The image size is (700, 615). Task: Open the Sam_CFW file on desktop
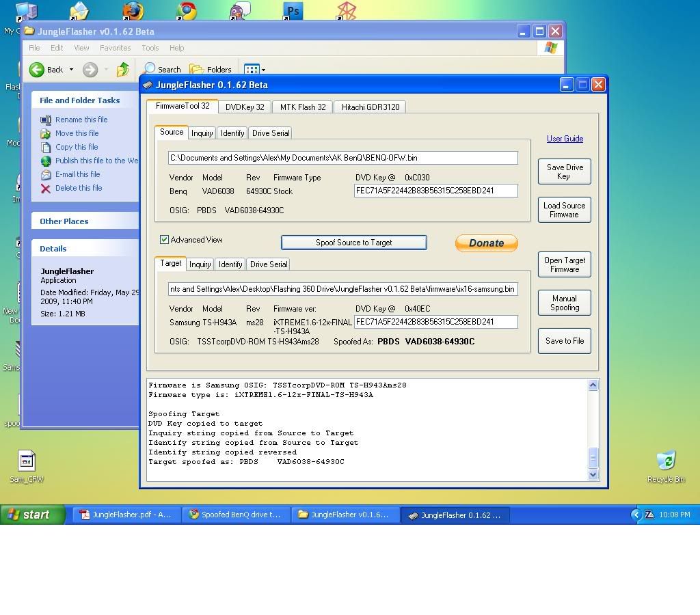(27, 462)
